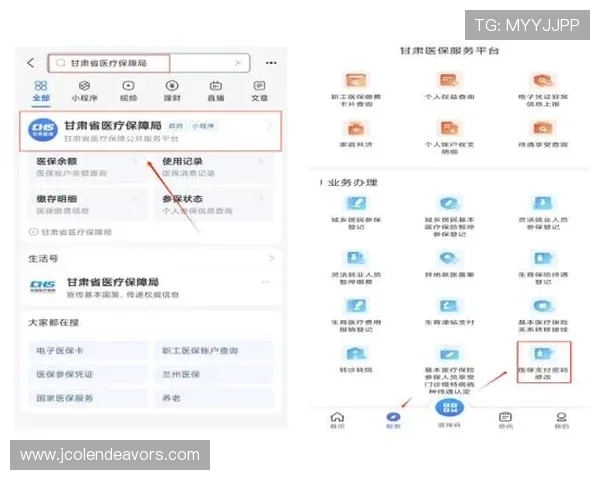Select suggestion 职工医保账户查询
Screen dimensions: 600x480
pos(214,351)
